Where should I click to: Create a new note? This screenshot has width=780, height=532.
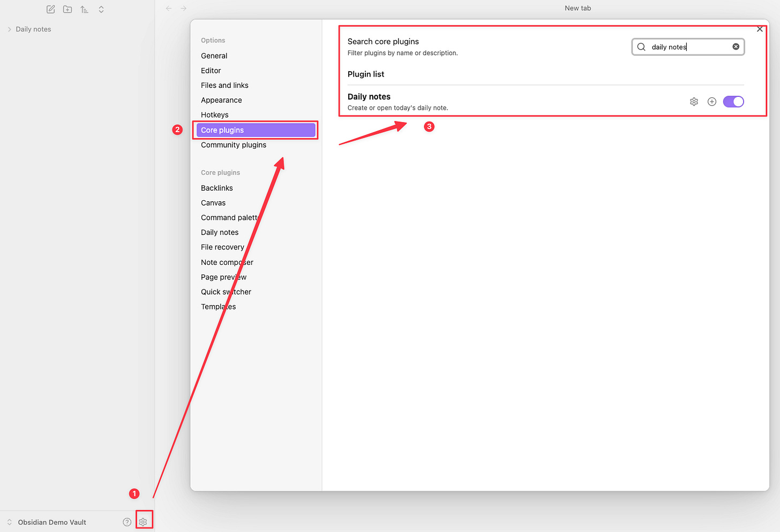click(x=50, y=9)
